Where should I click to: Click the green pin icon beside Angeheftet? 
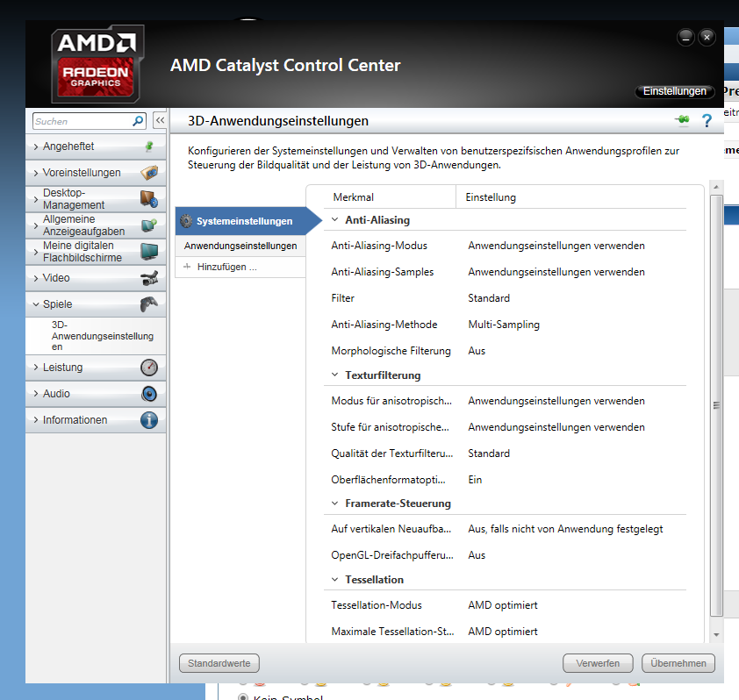tap(149, 146)
